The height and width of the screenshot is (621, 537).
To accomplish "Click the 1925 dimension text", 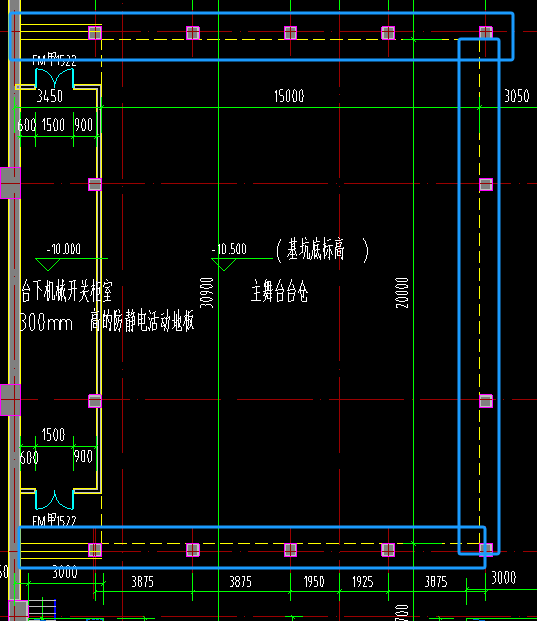I will [363, 582].
